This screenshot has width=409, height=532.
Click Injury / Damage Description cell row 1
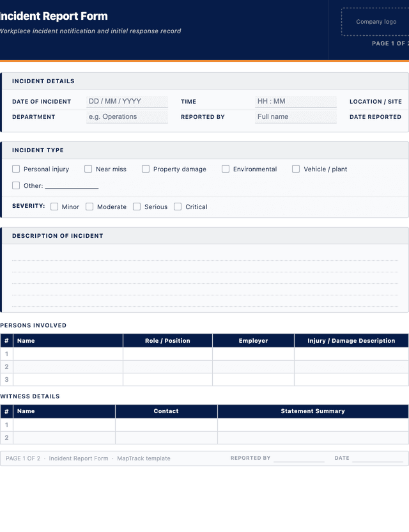(x=351, y=354)
